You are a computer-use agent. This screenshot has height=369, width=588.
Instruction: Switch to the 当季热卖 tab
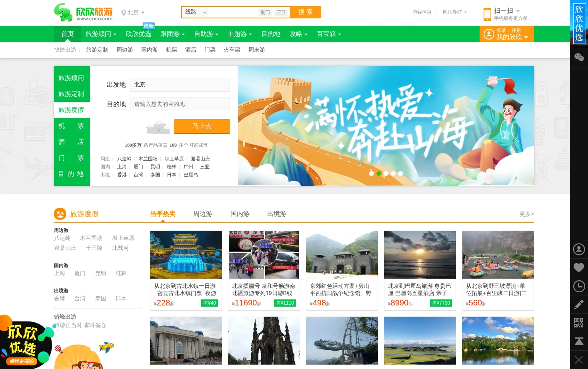163,214
